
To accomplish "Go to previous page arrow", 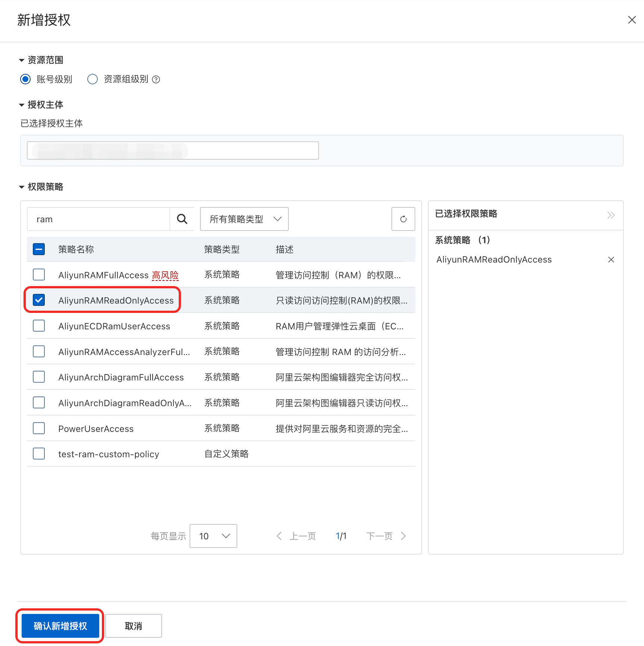I will (x=279, y=536).
